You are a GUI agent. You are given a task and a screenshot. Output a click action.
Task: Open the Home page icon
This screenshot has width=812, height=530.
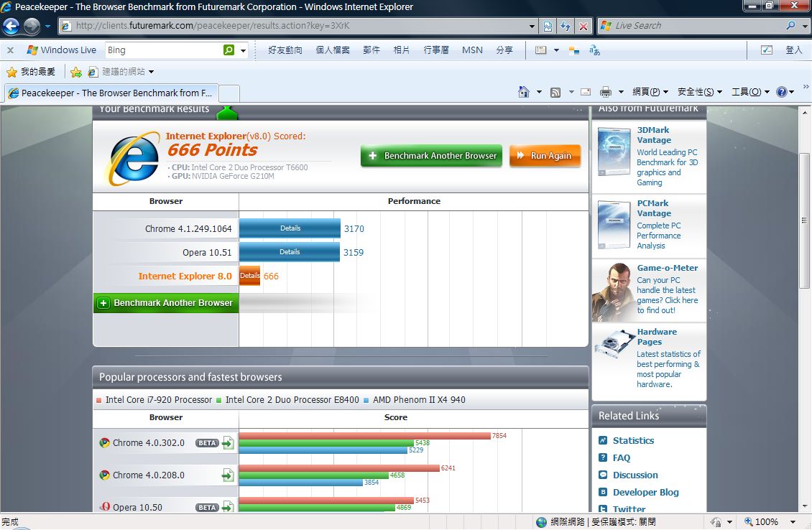click(x=524, y=92)
